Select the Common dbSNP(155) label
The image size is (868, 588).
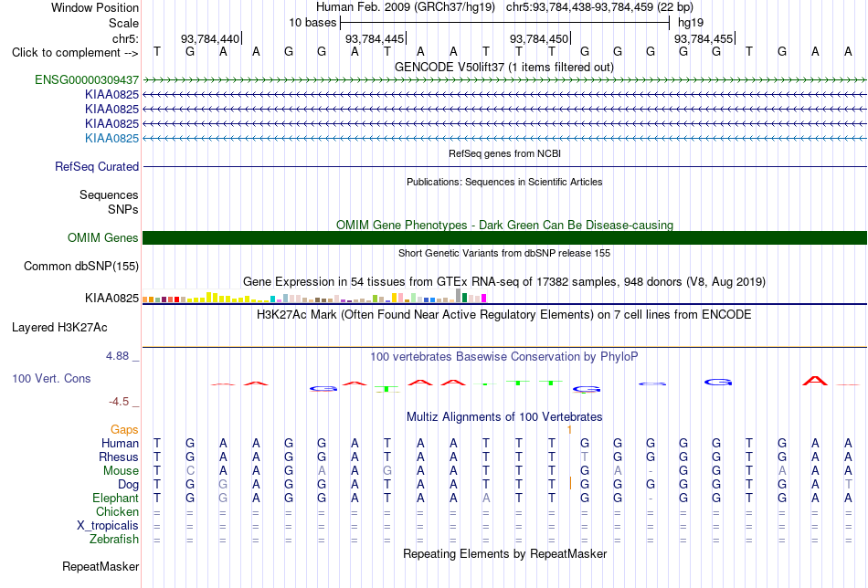coord(80,266)
